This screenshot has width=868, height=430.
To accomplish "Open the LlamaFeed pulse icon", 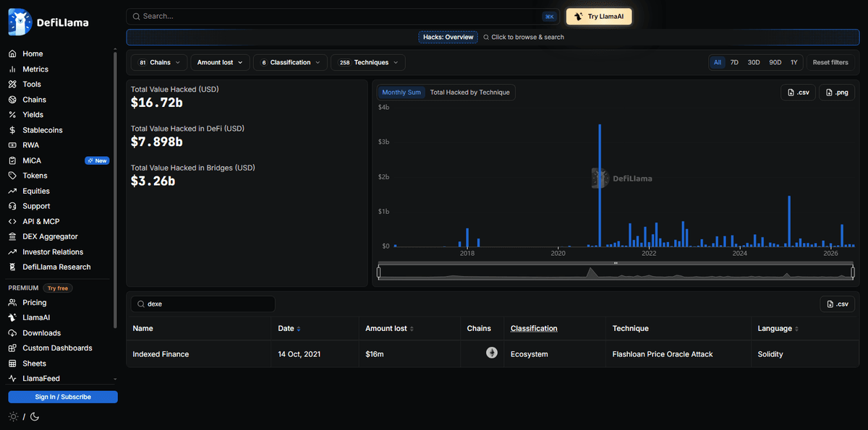I will [12, 379].
